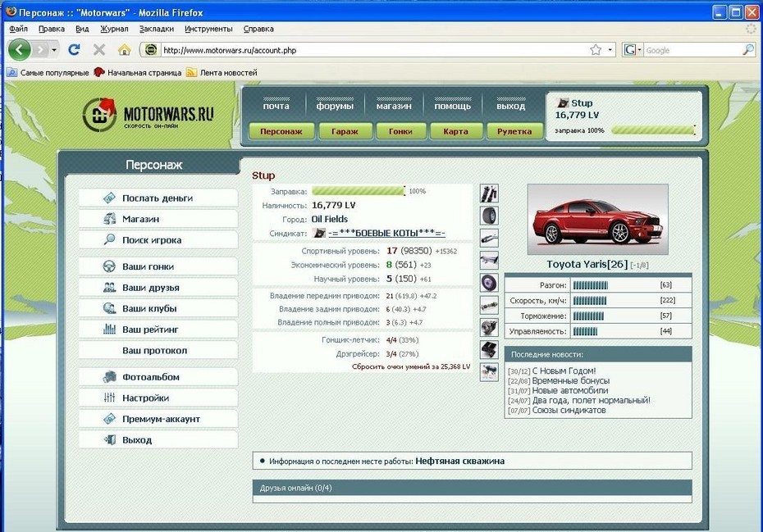
Task: Open the Журнал menu
Action: pos(114,29)
